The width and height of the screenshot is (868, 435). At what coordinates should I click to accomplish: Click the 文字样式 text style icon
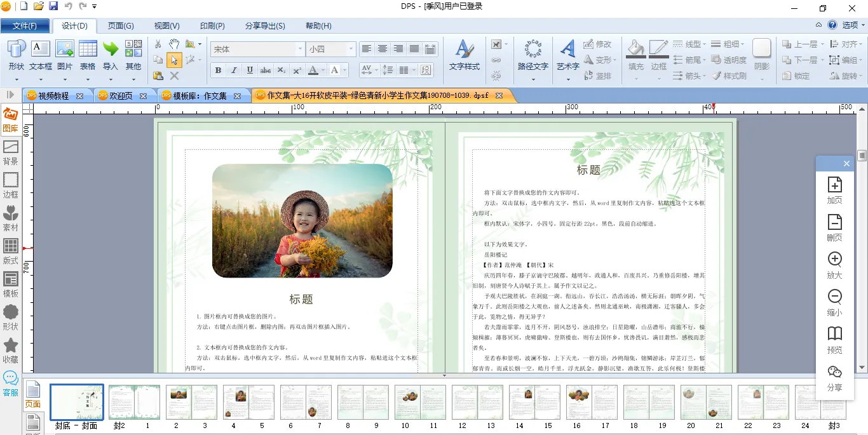464,54
